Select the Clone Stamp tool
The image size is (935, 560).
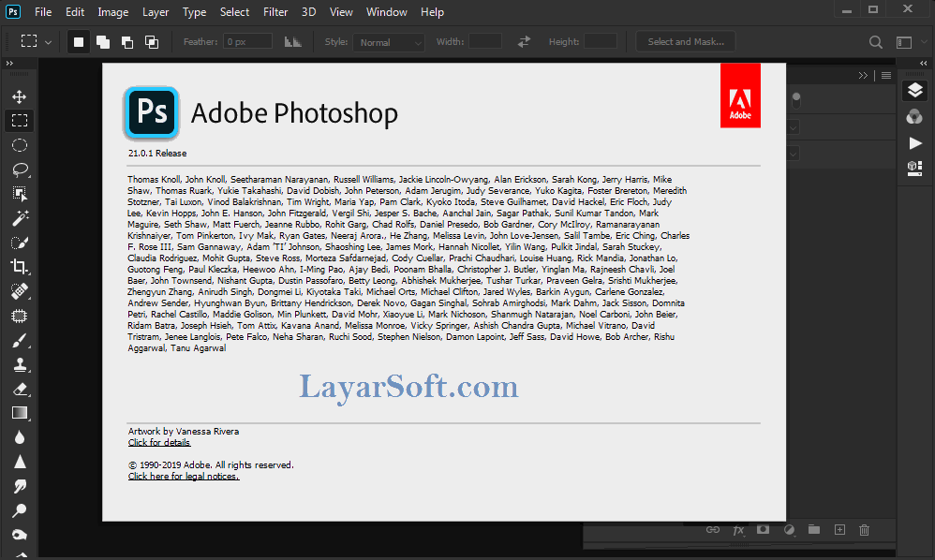point(20,364)
